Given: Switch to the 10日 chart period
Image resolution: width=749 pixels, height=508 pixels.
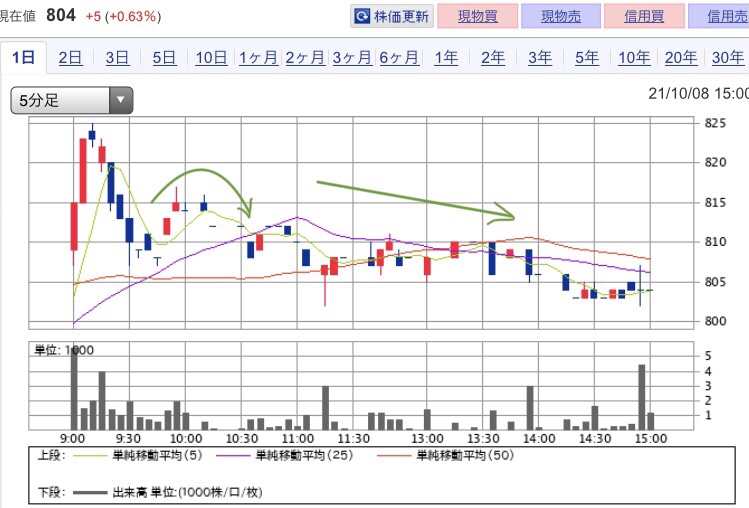Looking at the screenshot, I should click(x=211, y=58).
